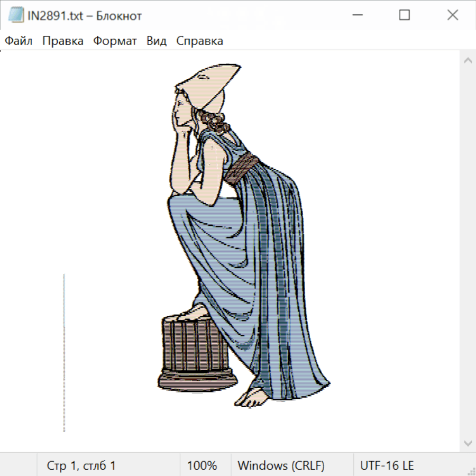Open the Формат menu
Viewport: 476px width, 476px height.
pyautogui.click(x=115, y=41)
